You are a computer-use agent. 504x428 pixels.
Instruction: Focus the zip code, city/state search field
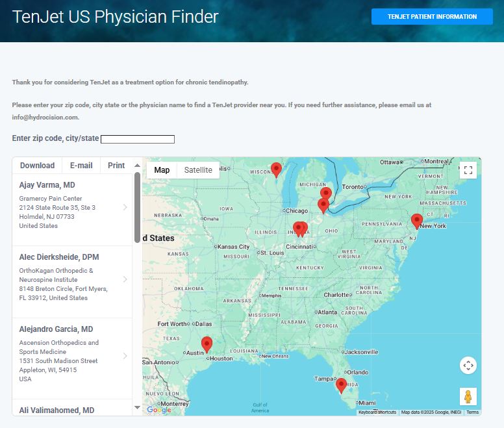pyautogui.click(x=138, y=139)
